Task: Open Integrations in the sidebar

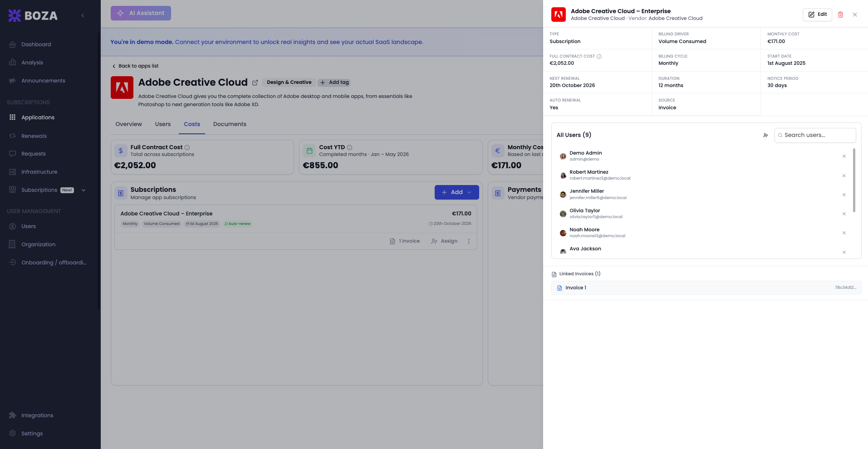Action: point(37,415)
